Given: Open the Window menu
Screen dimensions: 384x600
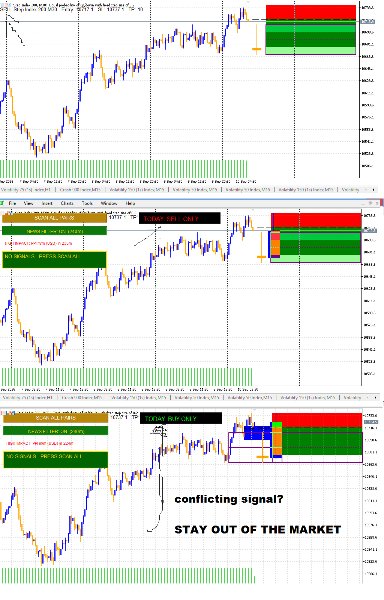Looking at the screenshot, I should pos(109,203).
